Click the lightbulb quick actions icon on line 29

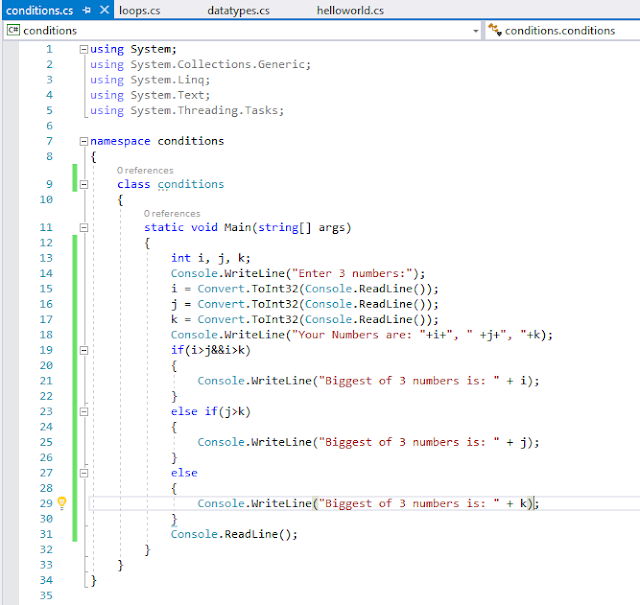pyautogui.click(x=62, y=503)
